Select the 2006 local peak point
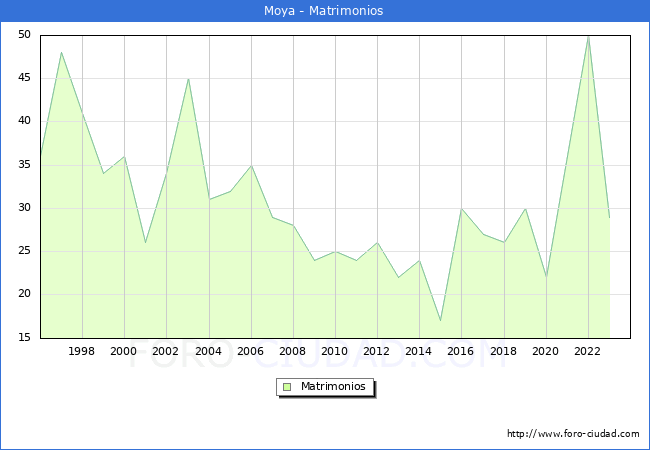Screen dimensions: 650x450 (251, 165)
